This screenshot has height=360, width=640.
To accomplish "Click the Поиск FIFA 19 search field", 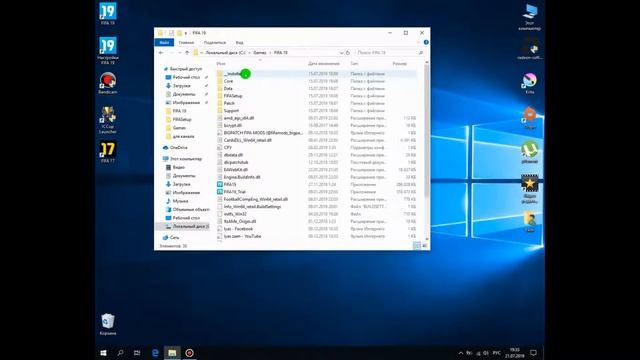I will click(389, 53).
